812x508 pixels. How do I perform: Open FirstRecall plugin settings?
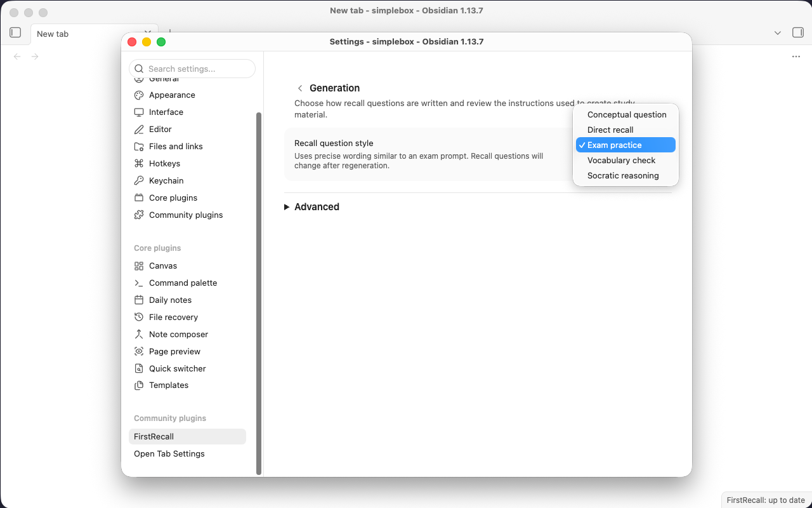tap(187, 437)
